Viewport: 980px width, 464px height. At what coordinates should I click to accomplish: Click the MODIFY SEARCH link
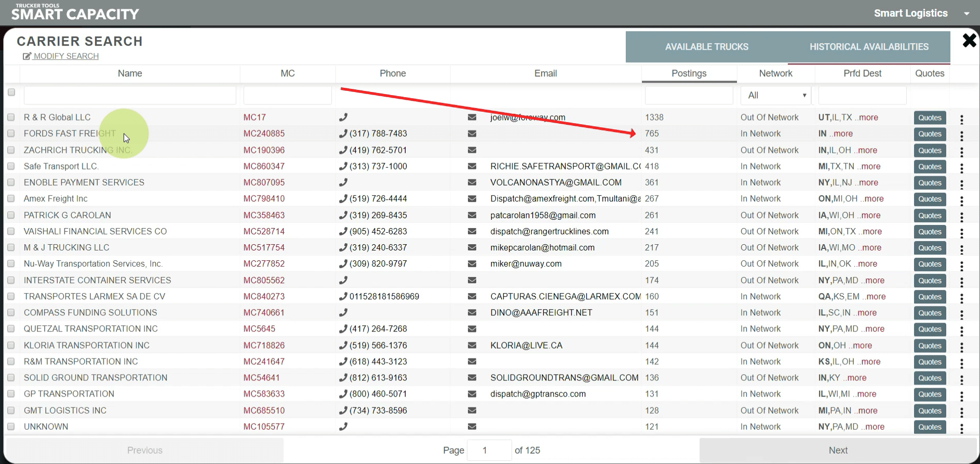point(61,56)
